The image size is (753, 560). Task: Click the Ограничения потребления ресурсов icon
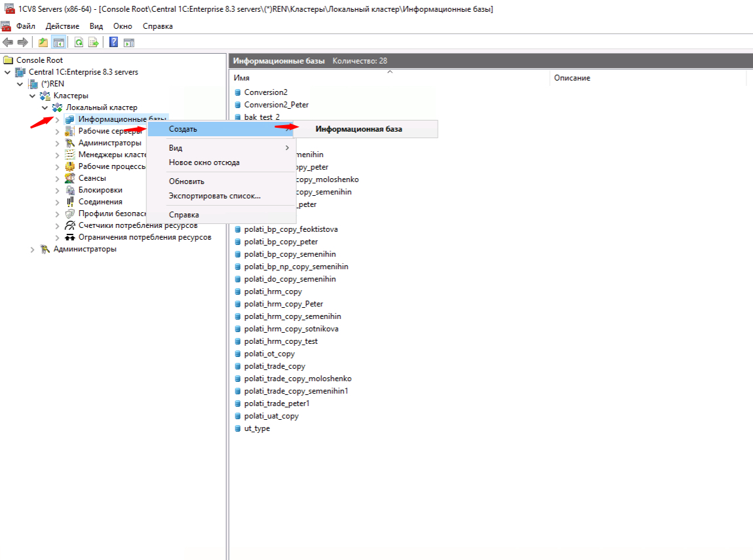[70, 237]
